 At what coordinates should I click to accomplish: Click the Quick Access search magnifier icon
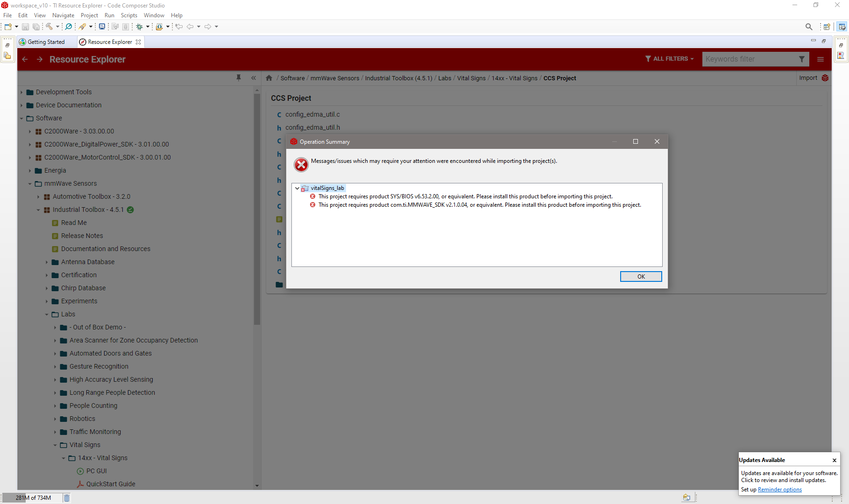(x=809, y=27)
